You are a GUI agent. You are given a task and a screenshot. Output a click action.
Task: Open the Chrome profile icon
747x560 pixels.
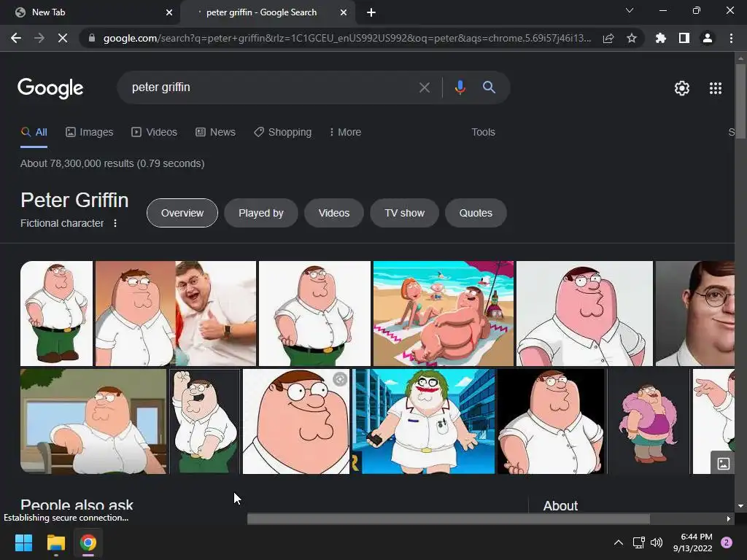click(x=708, y=38)
